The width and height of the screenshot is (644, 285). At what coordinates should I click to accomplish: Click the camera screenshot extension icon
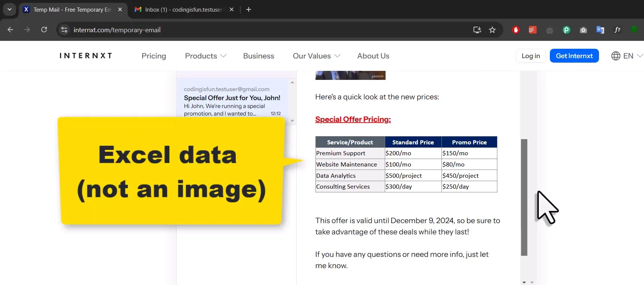tap(583, 30)
